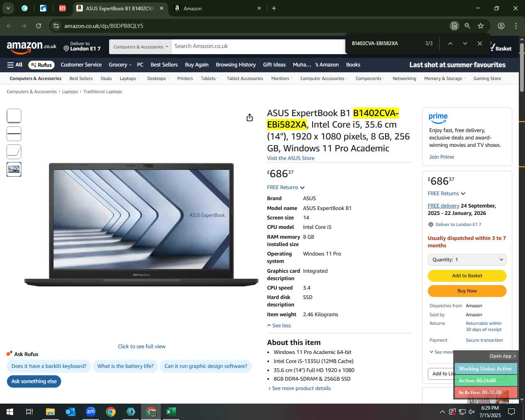Open Zoom app from taskbar
Image resolution: width=525 pixels, height=420 pixels.
coord(91,412)
